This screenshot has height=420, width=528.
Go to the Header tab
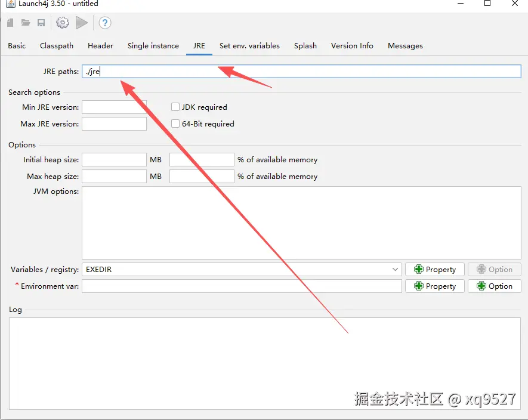(x=100, y=46)
